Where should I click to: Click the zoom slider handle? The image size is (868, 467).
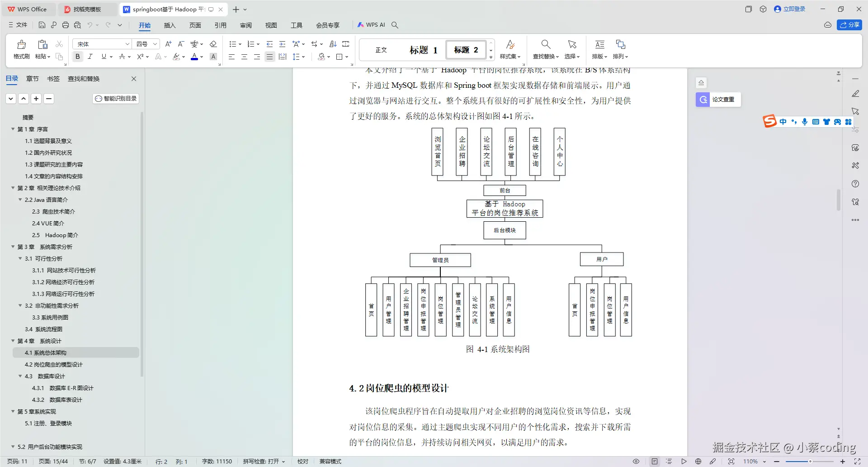[x=810, y=462]
